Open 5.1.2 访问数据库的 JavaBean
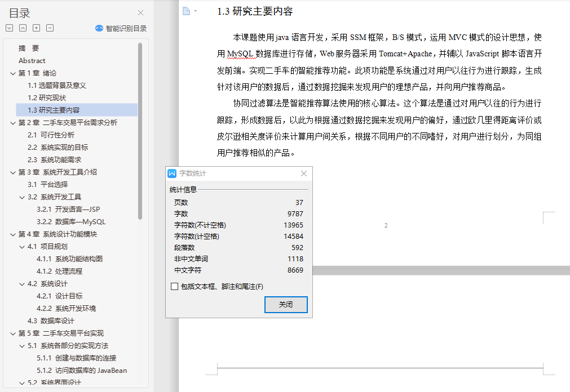Screen dimensions: 570x392 point(82,370)
